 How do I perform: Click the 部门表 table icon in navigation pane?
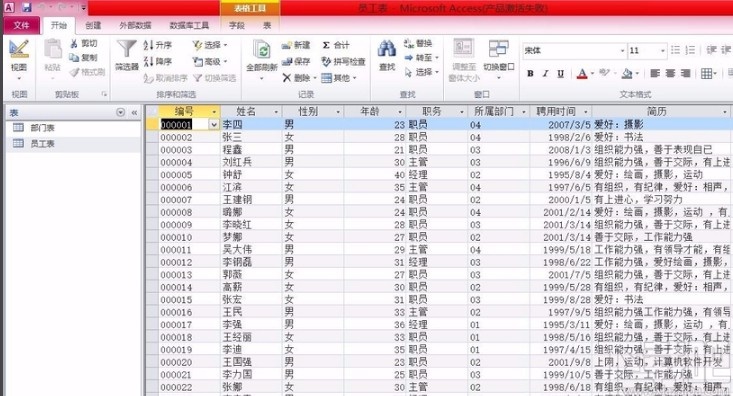18,128
